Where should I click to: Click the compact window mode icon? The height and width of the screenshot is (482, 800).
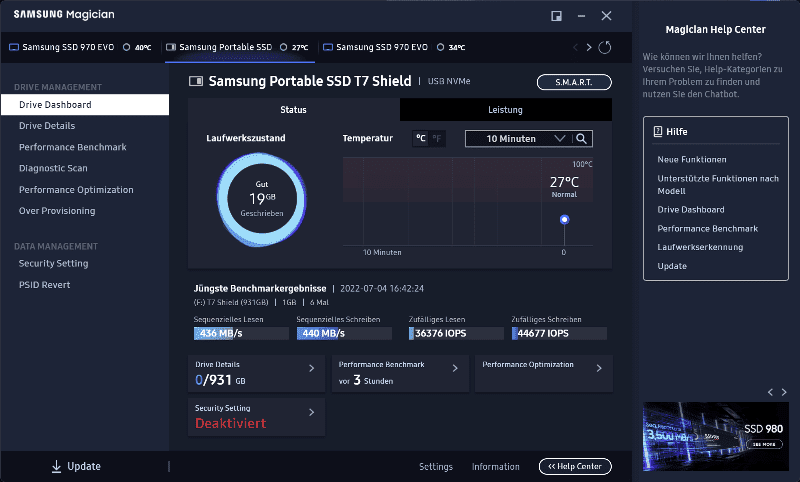(556, 16)
